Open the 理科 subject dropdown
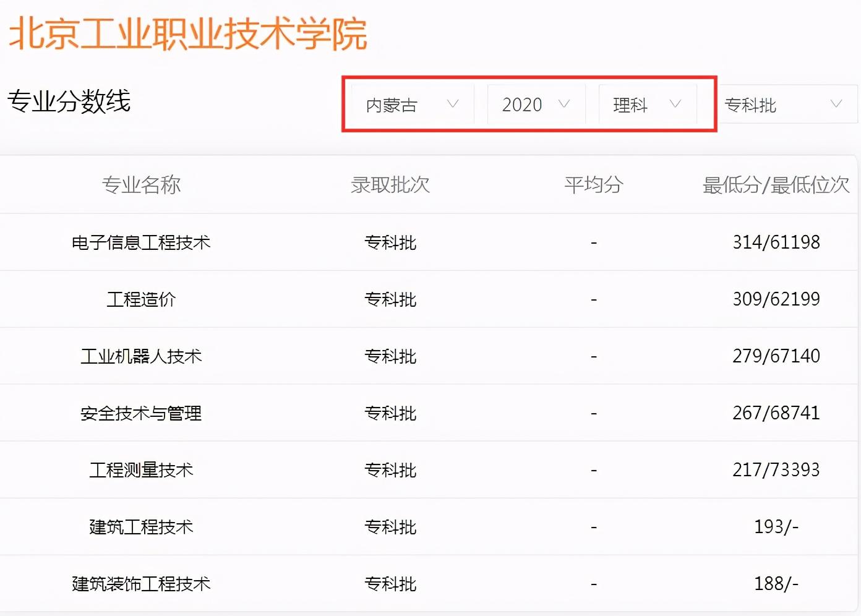861x616 pixels. pyautogui.click(x=648, y=105)
